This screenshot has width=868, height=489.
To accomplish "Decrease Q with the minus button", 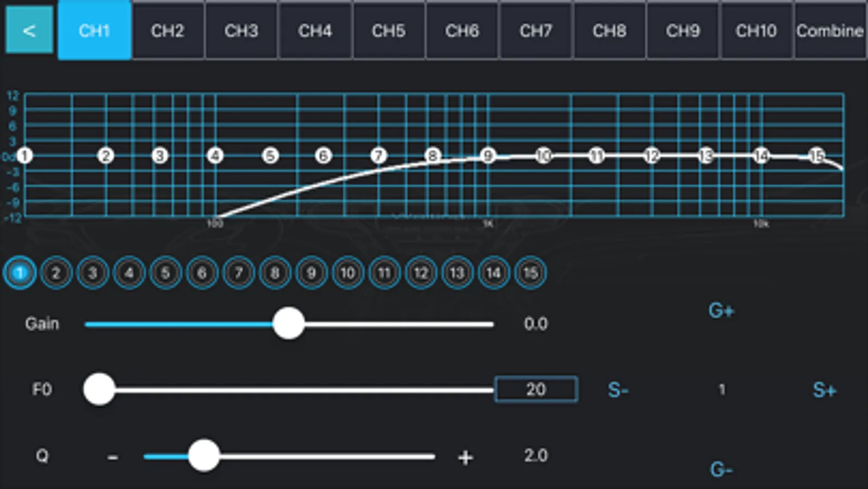I will click(x=113, y=457).
